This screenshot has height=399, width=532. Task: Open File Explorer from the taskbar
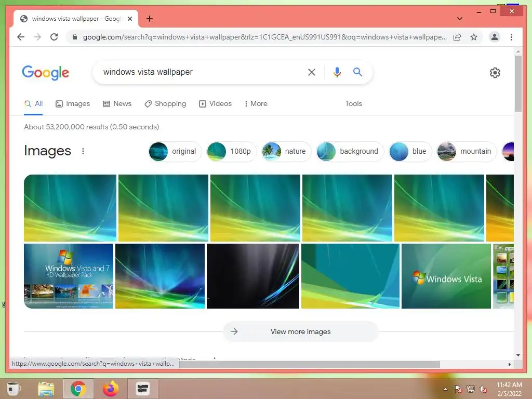(46, 389)
